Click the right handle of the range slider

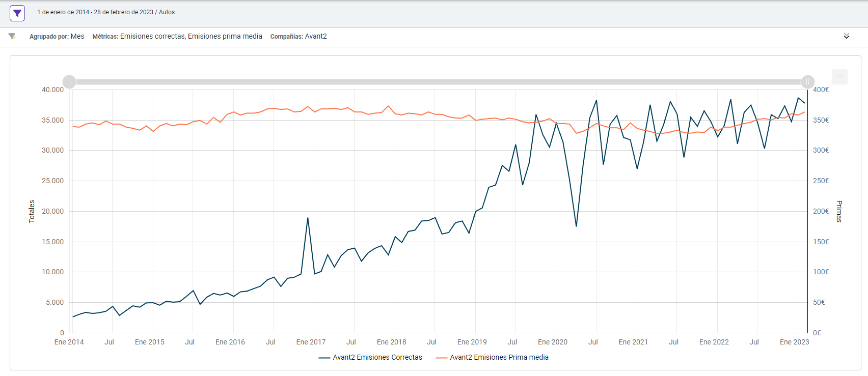click(807, 81)
